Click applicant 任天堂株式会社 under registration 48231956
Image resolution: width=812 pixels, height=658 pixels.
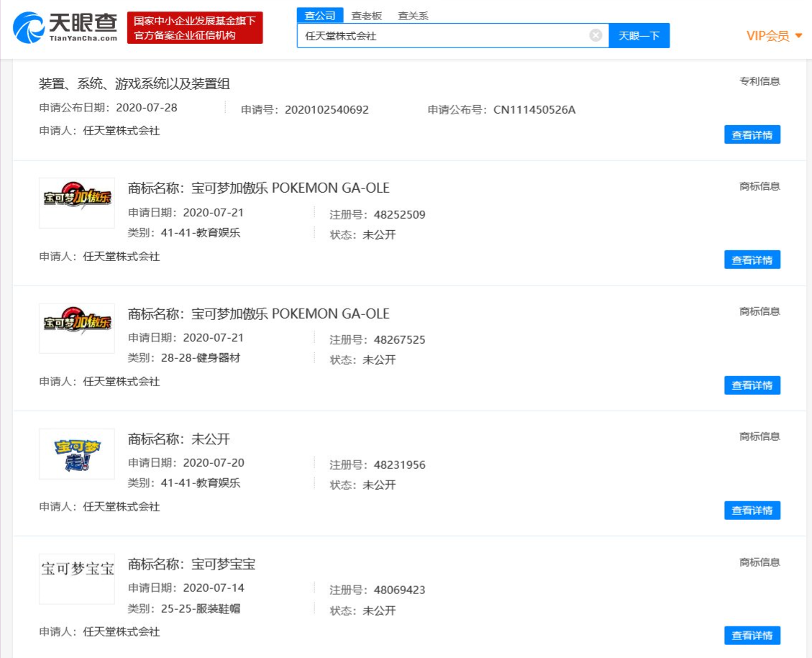(x=121, y=507)
